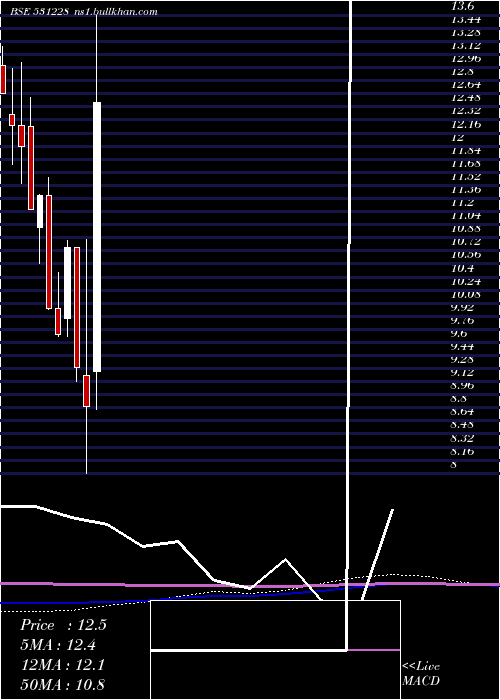Select the 10.24 price axis label
The width and height of the screenshot is (500, 700).
(x=466, y=281)
